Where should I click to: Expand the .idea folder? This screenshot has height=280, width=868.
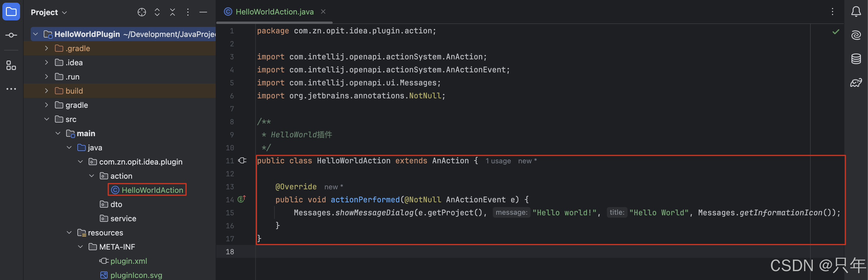[x=46, y=63]
